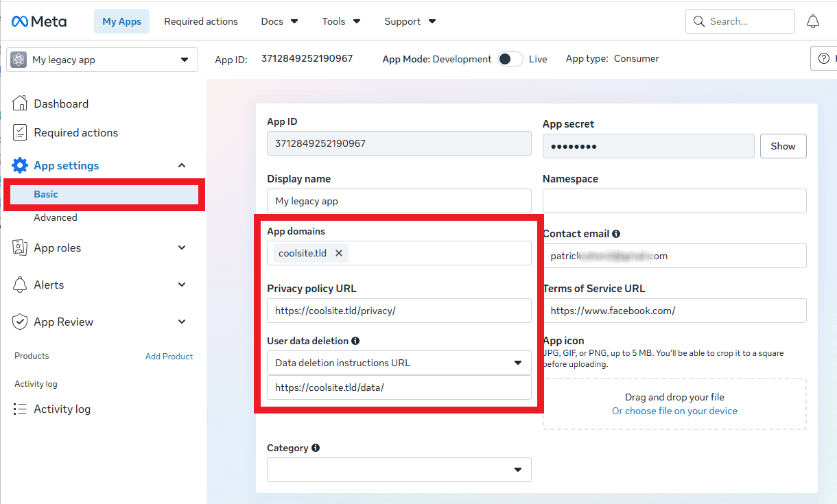Click the Activity log section heading

36,384
